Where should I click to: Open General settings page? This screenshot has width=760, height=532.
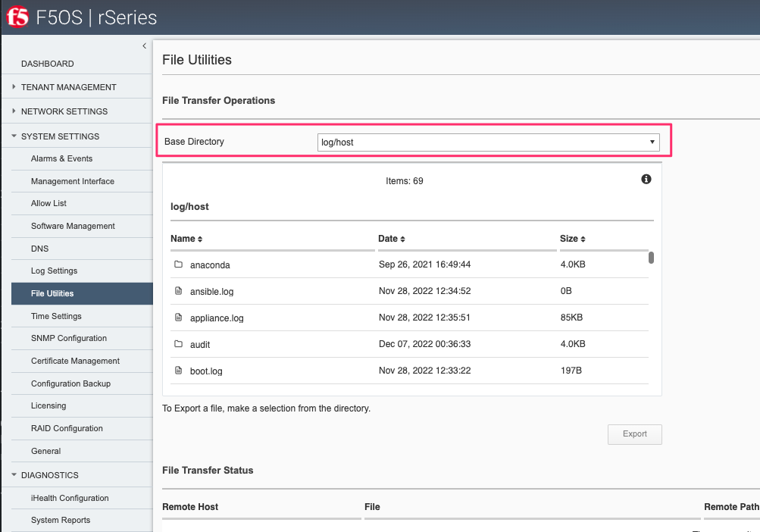[x=45, y=451]
